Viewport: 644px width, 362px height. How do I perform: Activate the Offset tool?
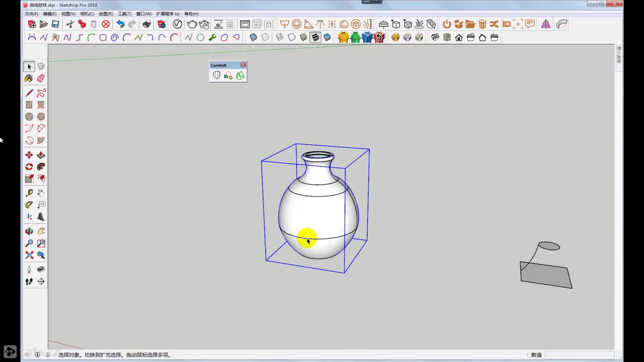[x=41, y=179]
